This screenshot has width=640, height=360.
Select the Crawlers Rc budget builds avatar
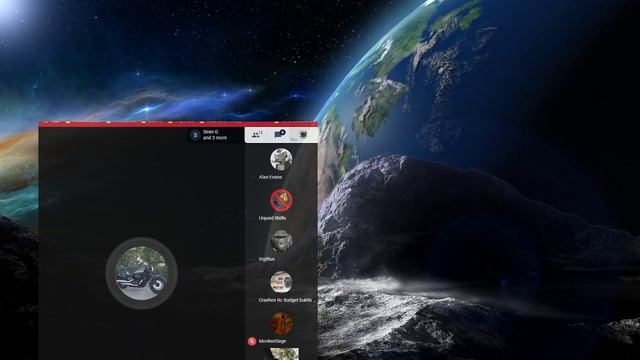click(x=281, y=282)
